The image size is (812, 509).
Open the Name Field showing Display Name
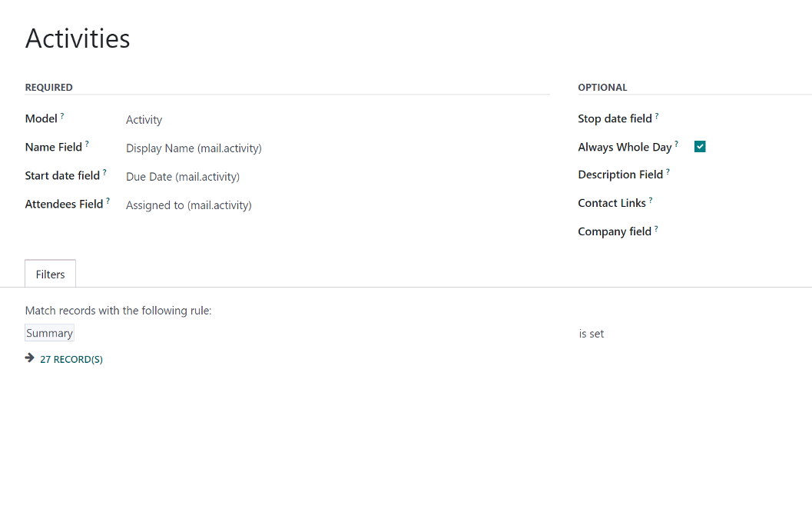(337, 148)
